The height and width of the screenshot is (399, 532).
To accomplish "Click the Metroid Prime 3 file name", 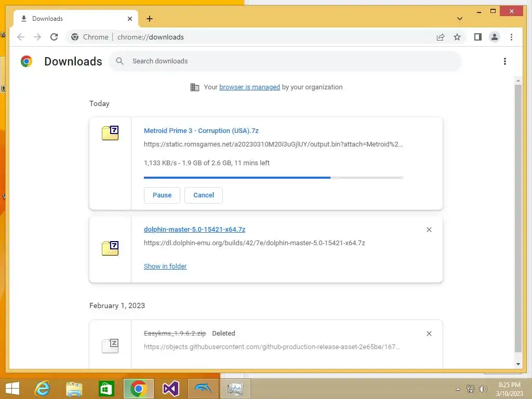I will pyautogui.click(x=201, y=130).
